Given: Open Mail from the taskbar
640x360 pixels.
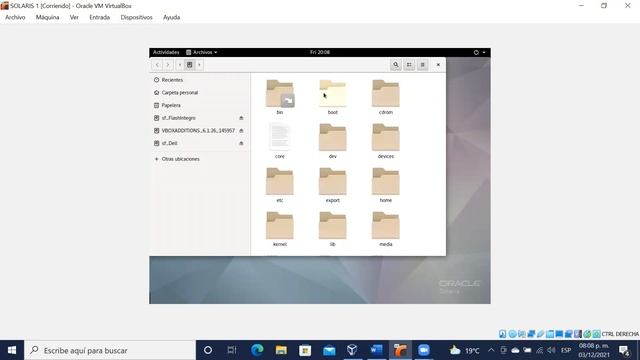Looking at the screenshot, I should pos(329,350).
